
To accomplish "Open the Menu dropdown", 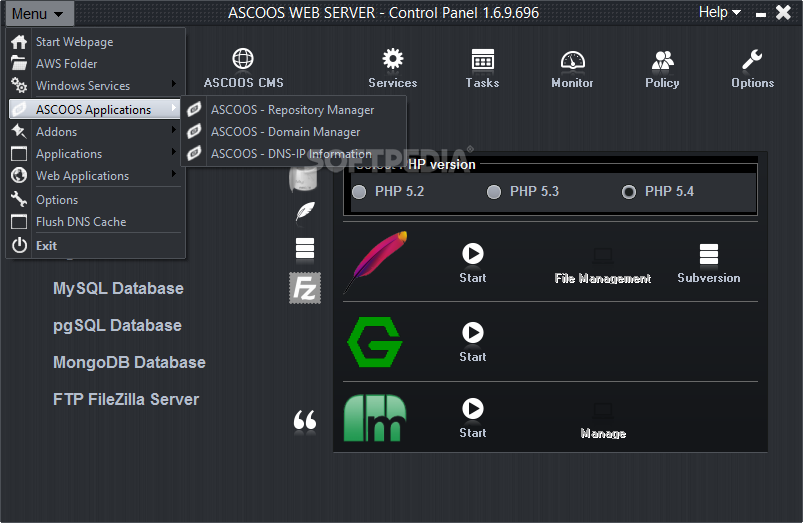I will coord(38,13).
